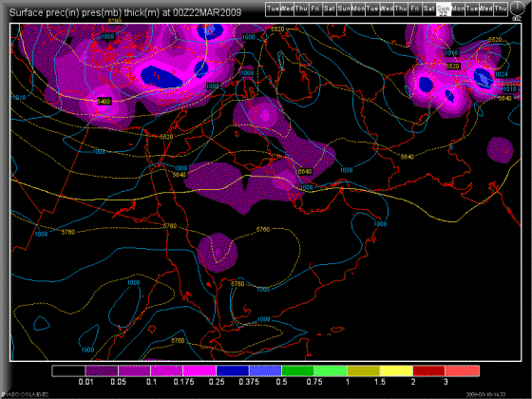Click the dotted purple 0.01–0.05 legend swatch
The height and width of the screenshot is (399, 532).
pyautogui.click(x=102, y=370)
